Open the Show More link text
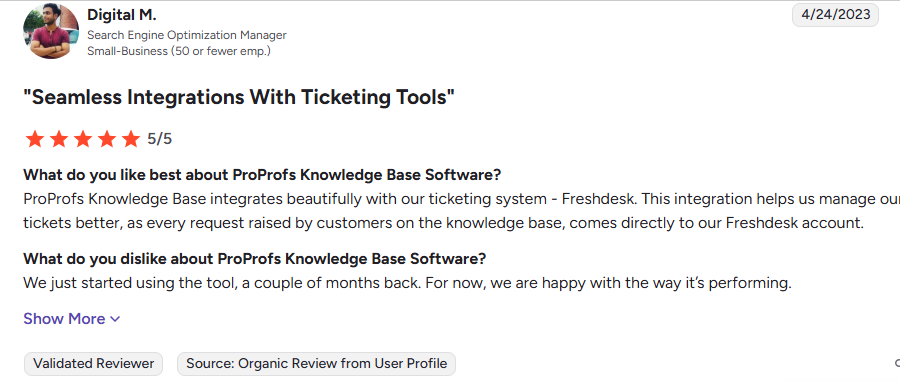 click(x=64, y=319)
